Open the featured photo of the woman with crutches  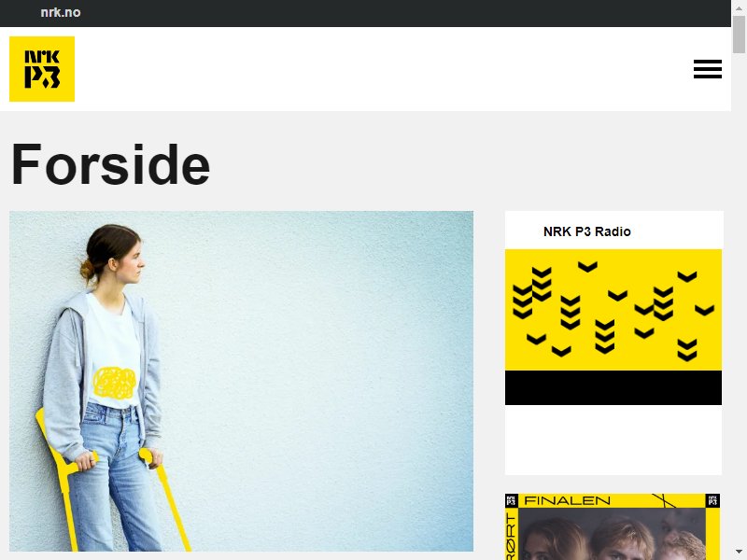(241, 381)
